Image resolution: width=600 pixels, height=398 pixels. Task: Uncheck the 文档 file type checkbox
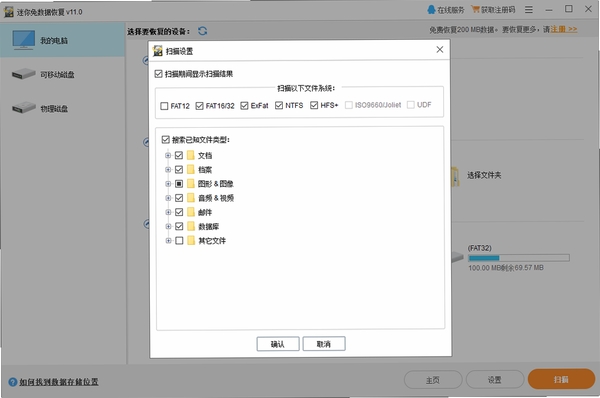pos(179,155)
